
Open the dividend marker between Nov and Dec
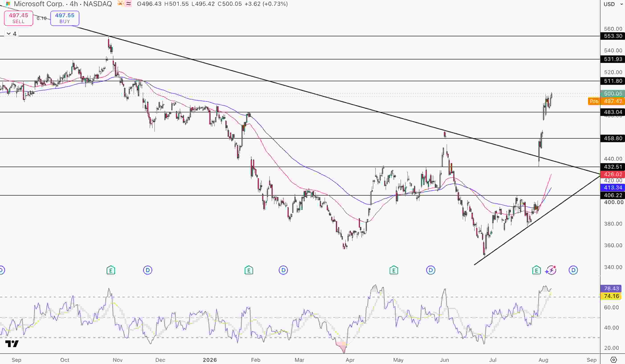click(148, 270)
